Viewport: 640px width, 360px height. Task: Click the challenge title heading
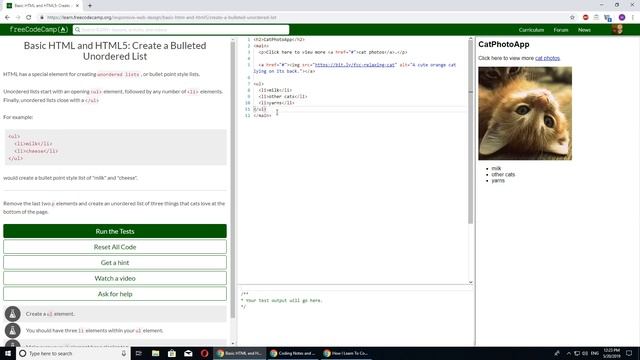point(115,51)
